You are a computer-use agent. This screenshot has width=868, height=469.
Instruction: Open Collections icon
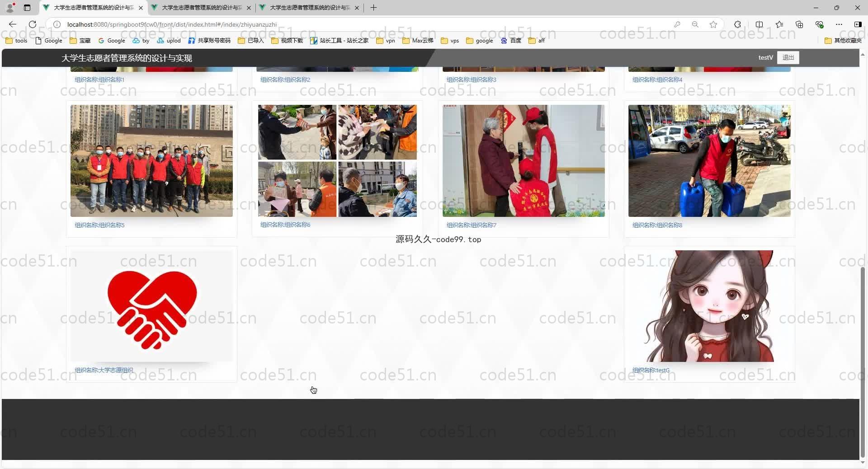click(799, 24)
